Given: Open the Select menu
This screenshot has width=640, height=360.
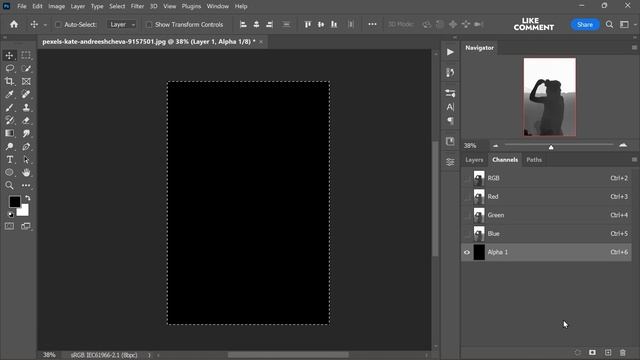Looking at the screenshot, I should click(117, 6).
